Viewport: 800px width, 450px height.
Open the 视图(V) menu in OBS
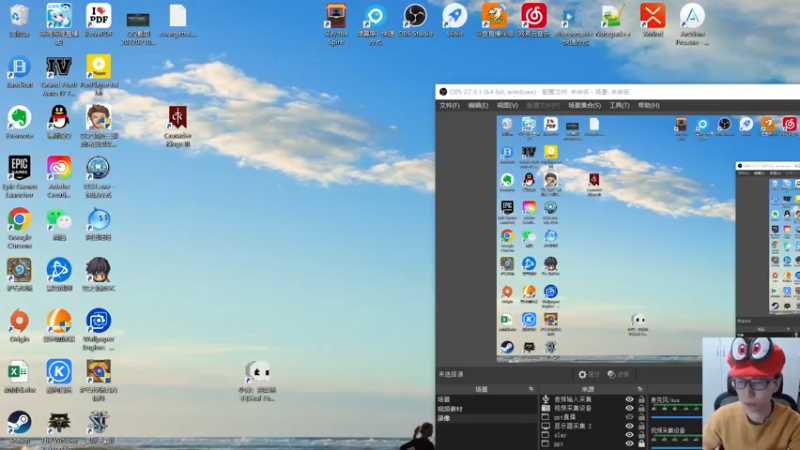(x=507, y=105)
